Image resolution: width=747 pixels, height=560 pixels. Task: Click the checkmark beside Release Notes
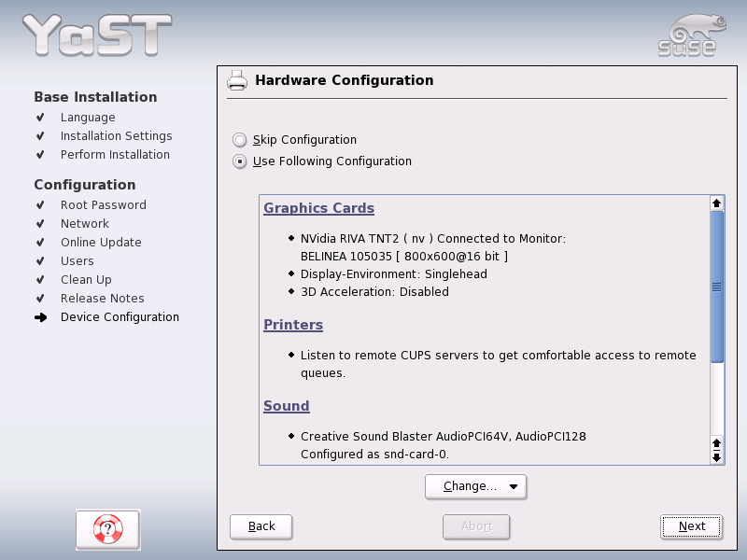pos(40,298)
